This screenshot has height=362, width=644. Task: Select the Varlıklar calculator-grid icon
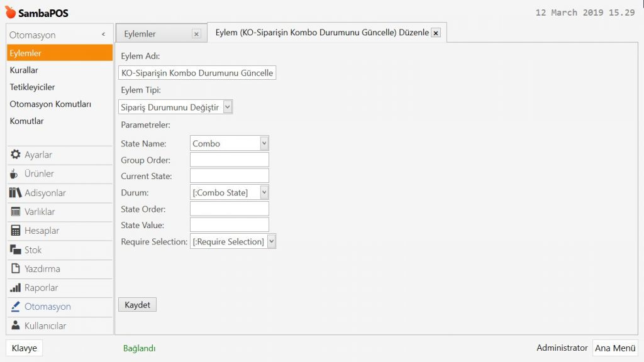pos(16,212)
